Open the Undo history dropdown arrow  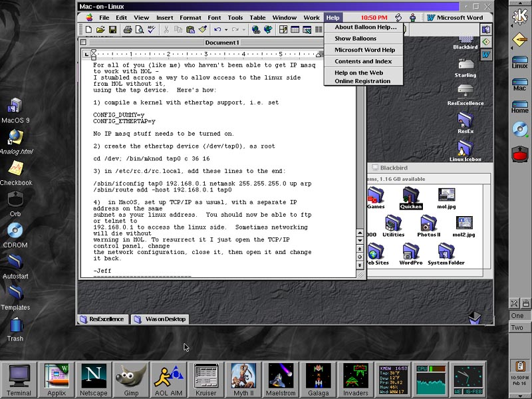226,30
